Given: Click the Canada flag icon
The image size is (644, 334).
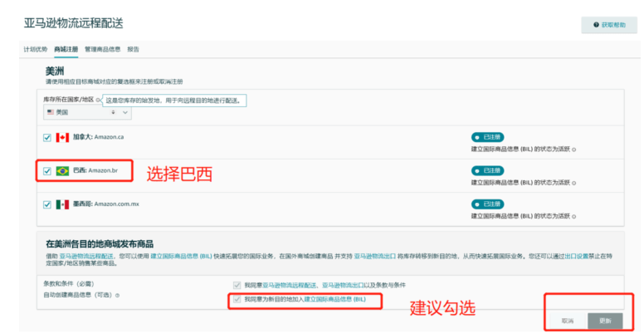Looking at the screenshot, I should tap(62, 138).
